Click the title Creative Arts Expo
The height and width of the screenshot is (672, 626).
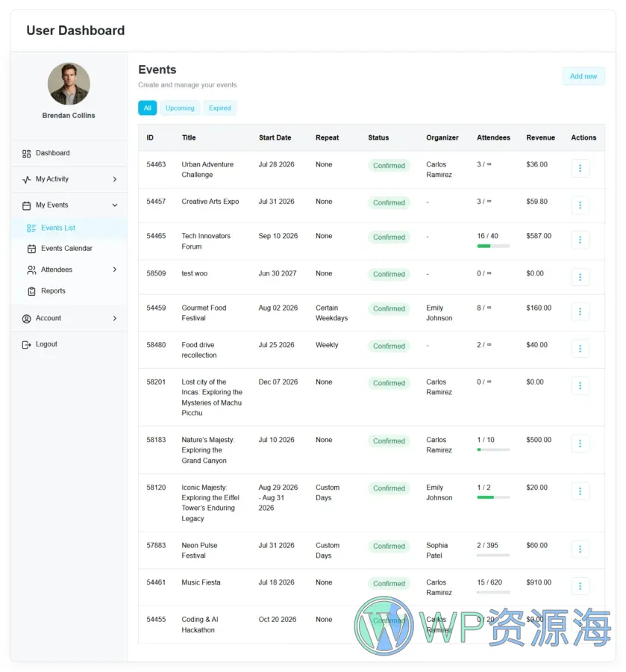(x=210, y=202)
